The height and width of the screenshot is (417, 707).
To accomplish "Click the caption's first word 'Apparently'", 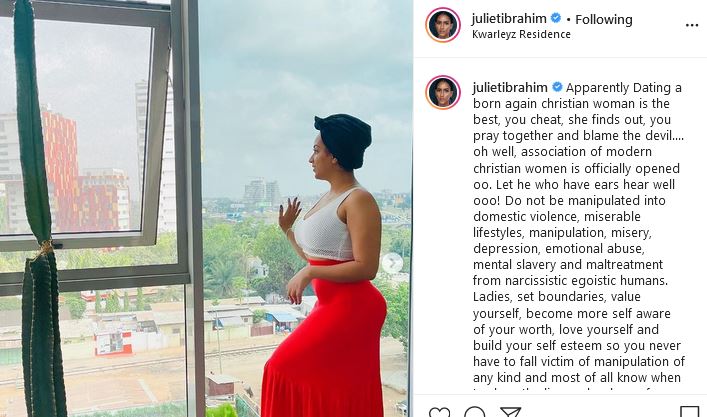I will point(597,88).
